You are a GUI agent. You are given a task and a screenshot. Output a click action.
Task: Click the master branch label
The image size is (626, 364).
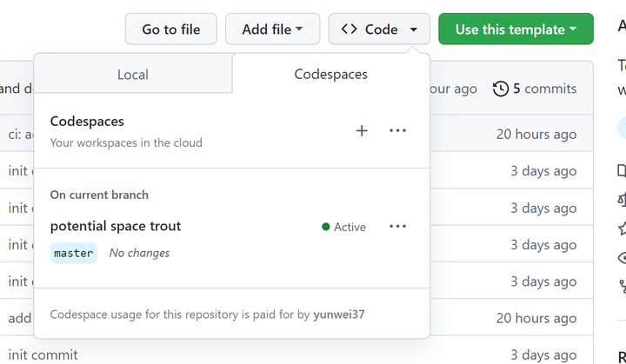pyautogui.click(x=73, y=253)
